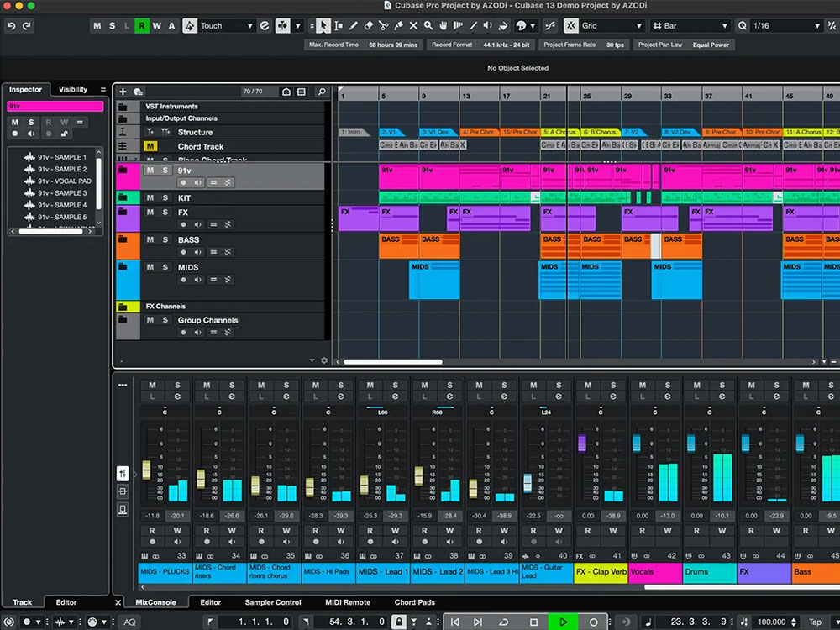Open the Touch automation mode dropdown

click(x=223, y=26)
